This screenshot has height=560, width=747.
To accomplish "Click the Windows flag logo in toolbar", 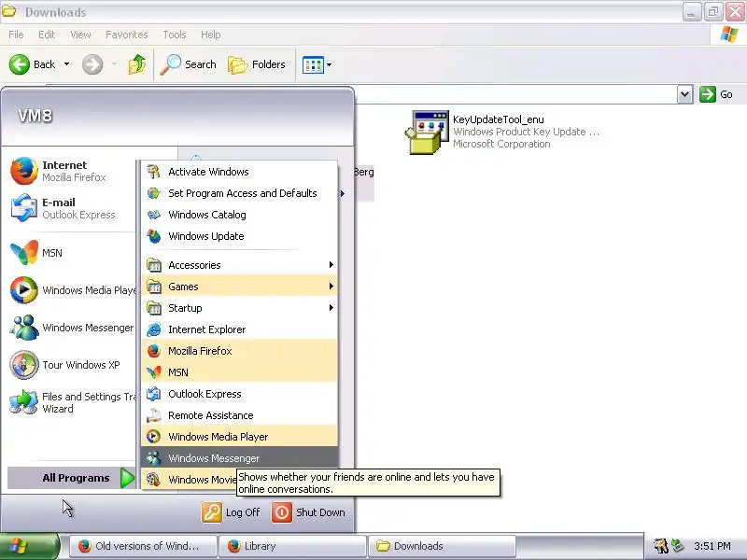I will tap(729, 35).
